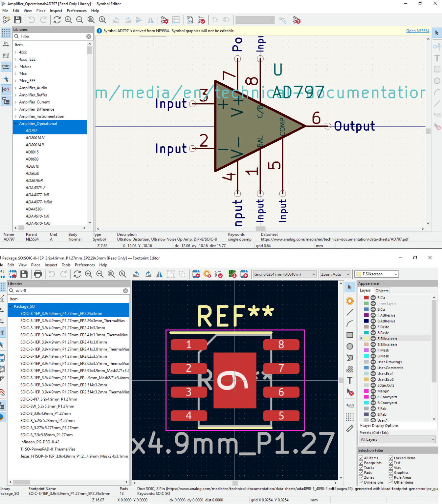Toggle the All items selection filter
Screen dimensions: 442x504
(361, 458)
